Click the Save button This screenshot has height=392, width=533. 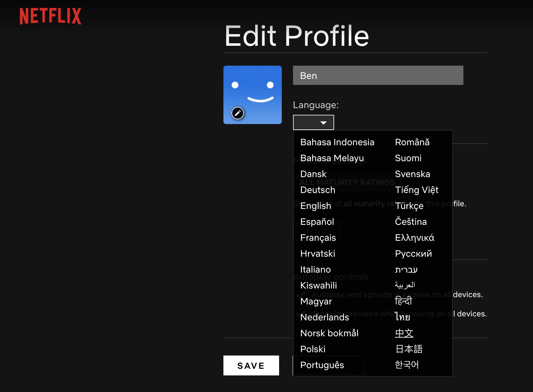point(251,365)
